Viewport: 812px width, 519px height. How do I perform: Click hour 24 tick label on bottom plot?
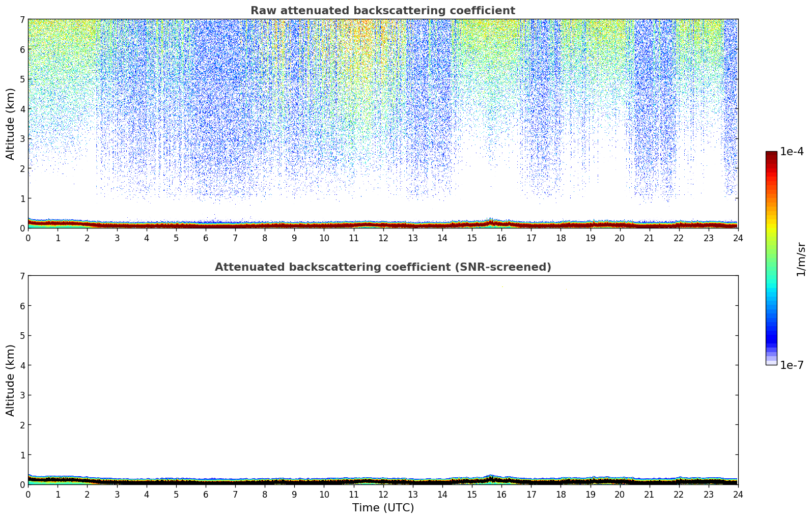pyautogui.click(x=738, y=495)
